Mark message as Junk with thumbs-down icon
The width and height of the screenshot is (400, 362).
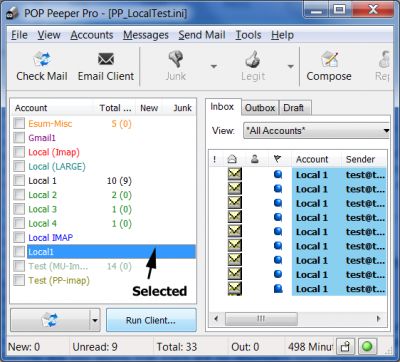(x=176, y=59)
